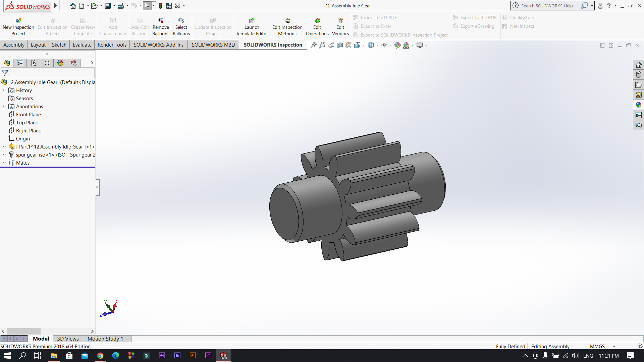Screen dimensions: 644x362
Task: Select the Assembly ribbon tab
Action: (14, 45)
